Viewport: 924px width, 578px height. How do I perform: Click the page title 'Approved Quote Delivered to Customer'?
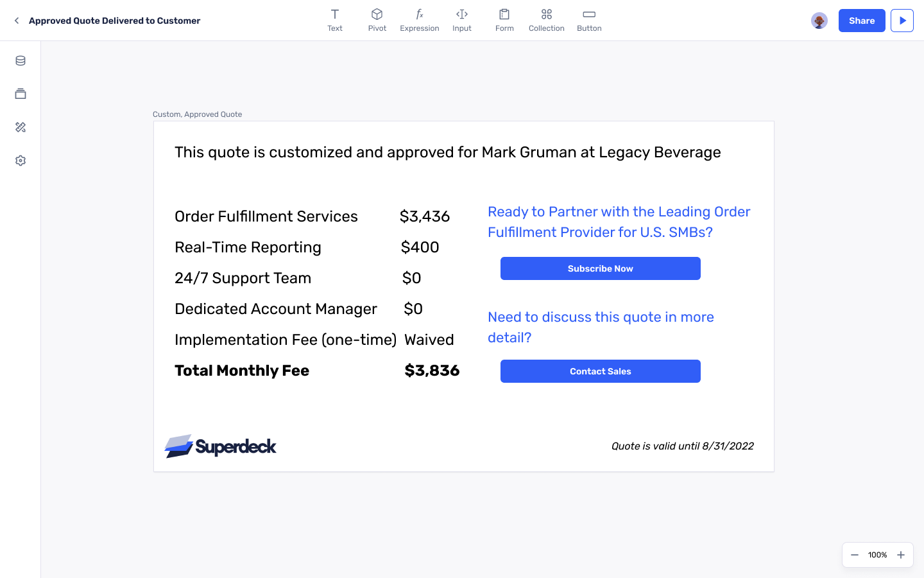114,21
